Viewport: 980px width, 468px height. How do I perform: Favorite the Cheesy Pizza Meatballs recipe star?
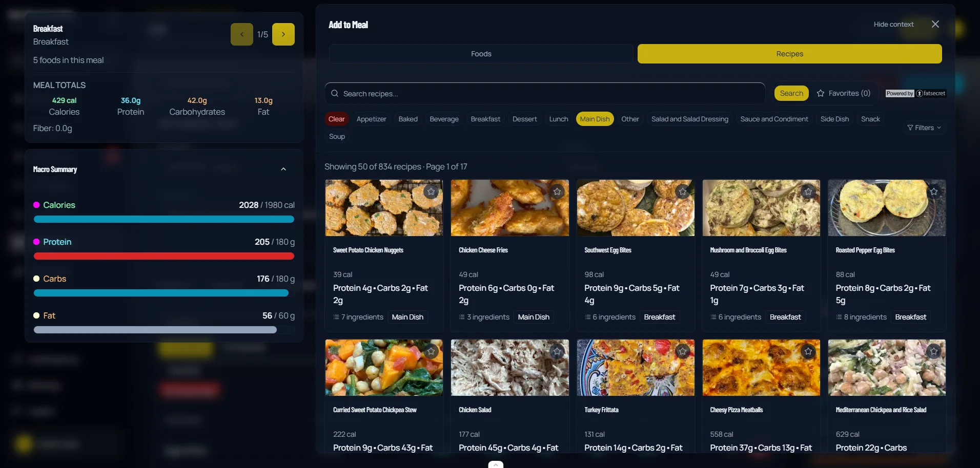pos(808,351)
